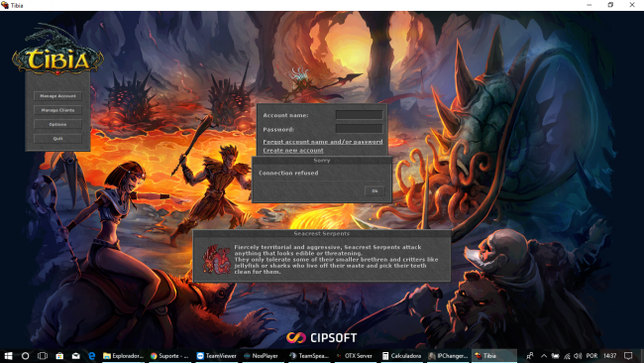644x363 pixels.
Task: Switch to the IPChanger taskbar window
Action: click(x=448, y=356)
